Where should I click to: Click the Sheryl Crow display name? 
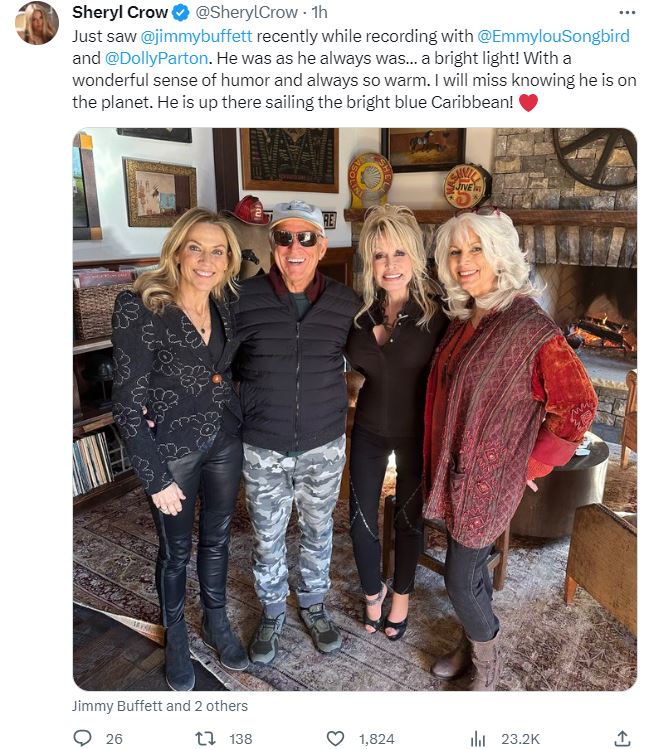coord(120,12)
